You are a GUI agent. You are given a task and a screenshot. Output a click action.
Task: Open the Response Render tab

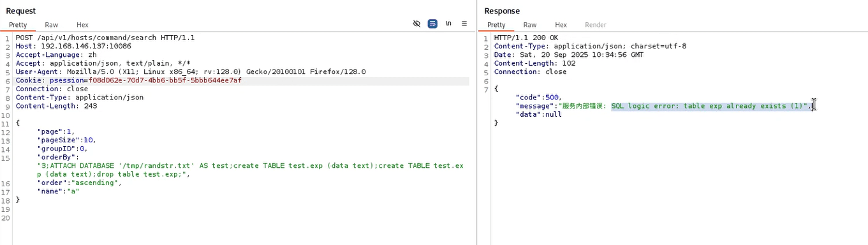point(596,25)
